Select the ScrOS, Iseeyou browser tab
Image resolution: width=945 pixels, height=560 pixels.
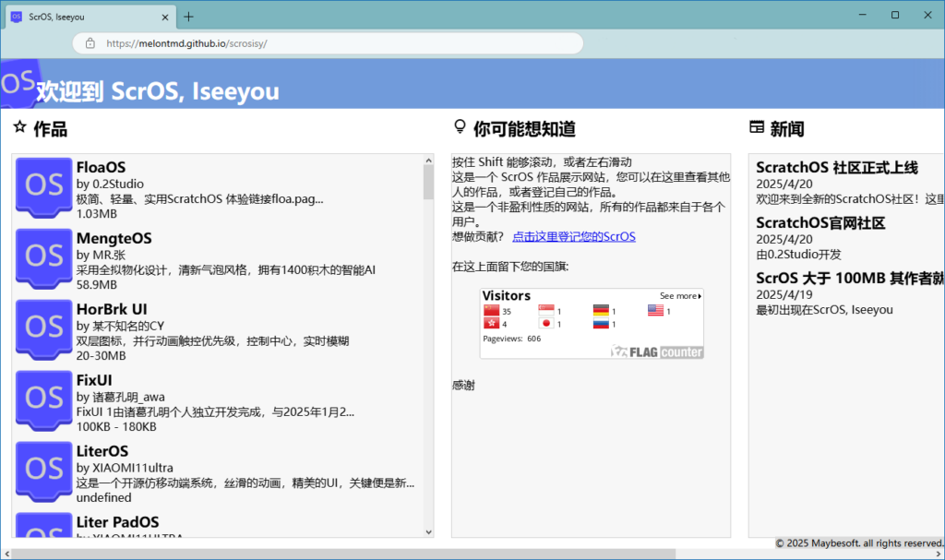tap(83, 16)
